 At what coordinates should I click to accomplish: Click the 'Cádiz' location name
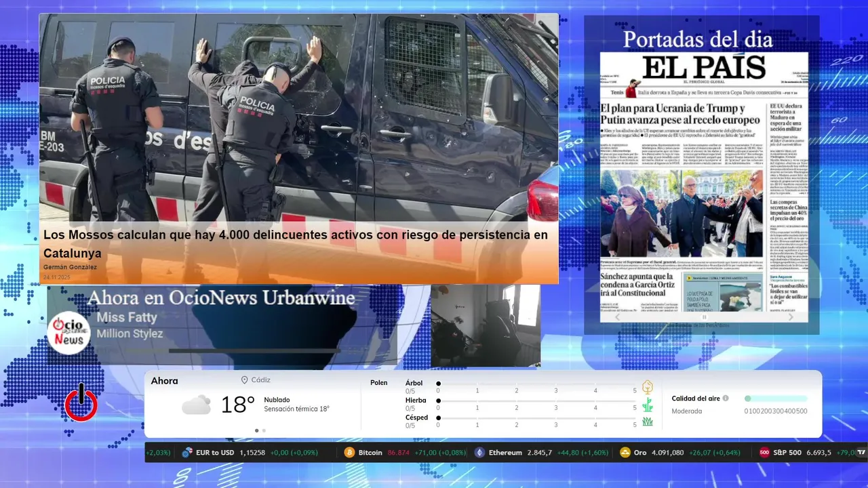click(261, 380)
